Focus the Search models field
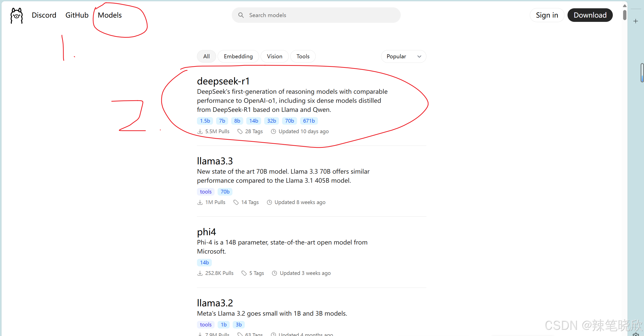 coord(316,15)
